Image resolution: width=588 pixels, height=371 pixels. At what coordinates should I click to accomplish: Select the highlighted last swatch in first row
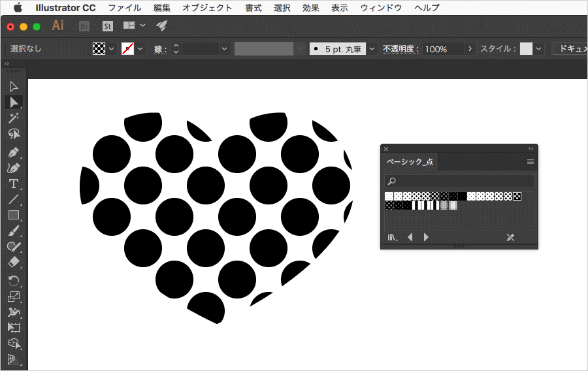point(517,196)
